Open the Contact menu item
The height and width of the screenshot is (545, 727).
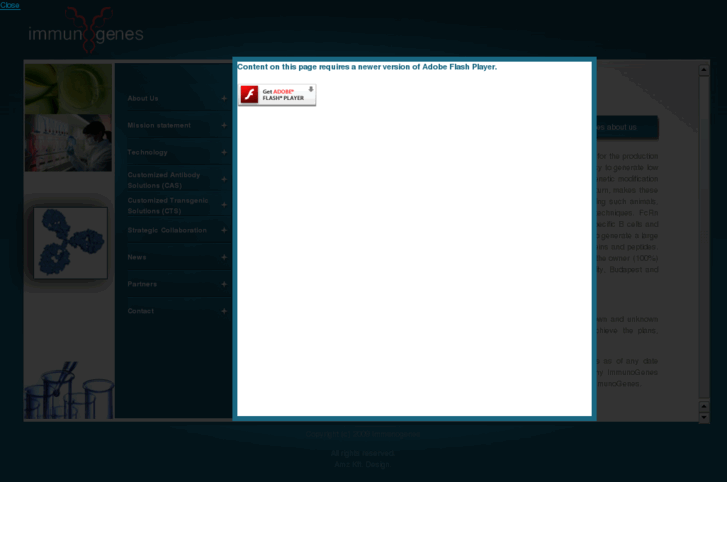[140, 311]
